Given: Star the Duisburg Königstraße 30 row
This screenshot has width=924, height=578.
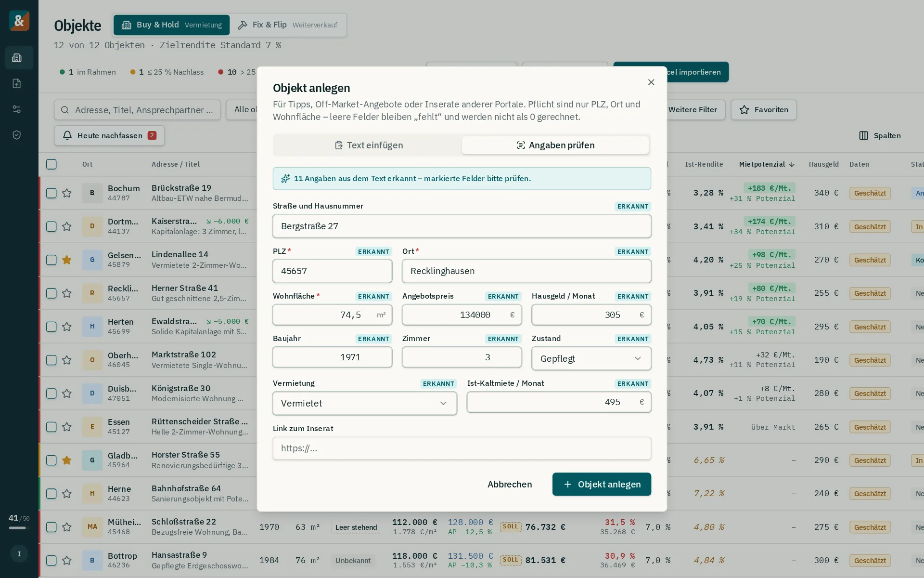Looking at the screenshot, I should [x=67, y=394].
